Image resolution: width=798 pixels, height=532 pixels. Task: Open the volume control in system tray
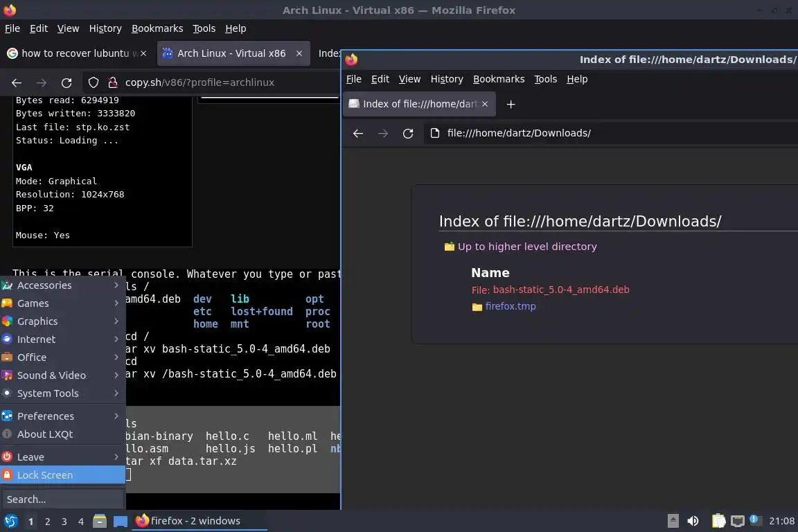tap(693, 521)
